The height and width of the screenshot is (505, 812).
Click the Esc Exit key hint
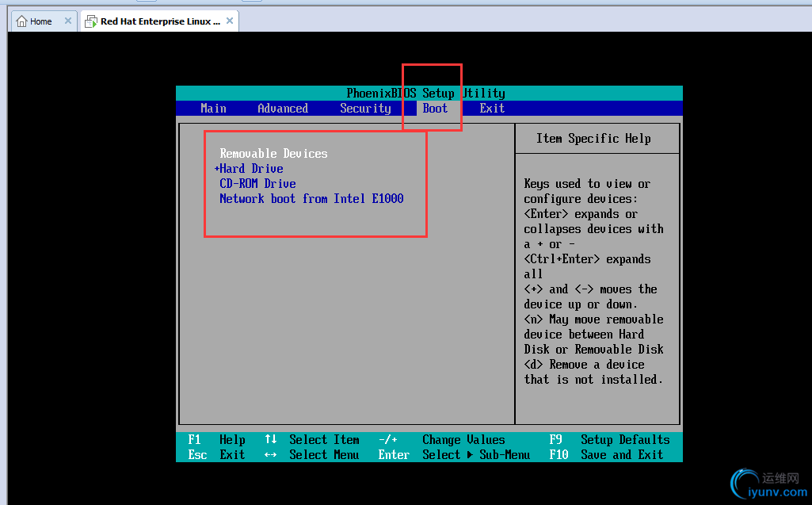[x=216, y=455]
